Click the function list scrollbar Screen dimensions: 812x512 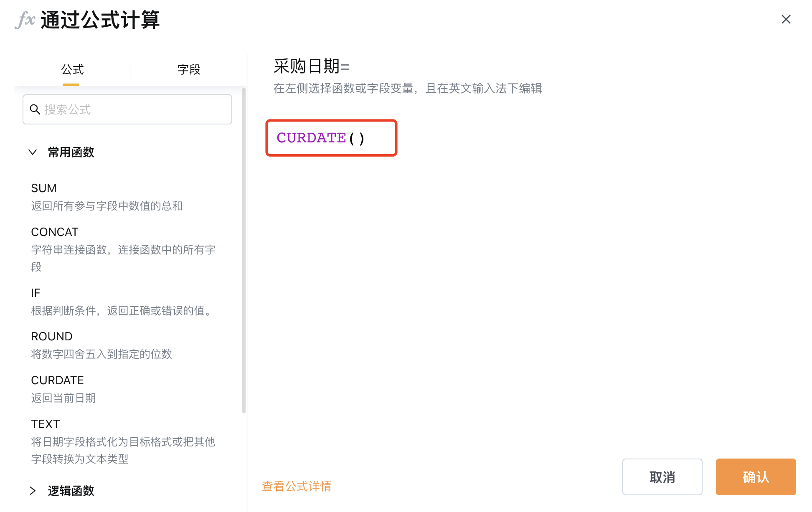pos(244,251)
